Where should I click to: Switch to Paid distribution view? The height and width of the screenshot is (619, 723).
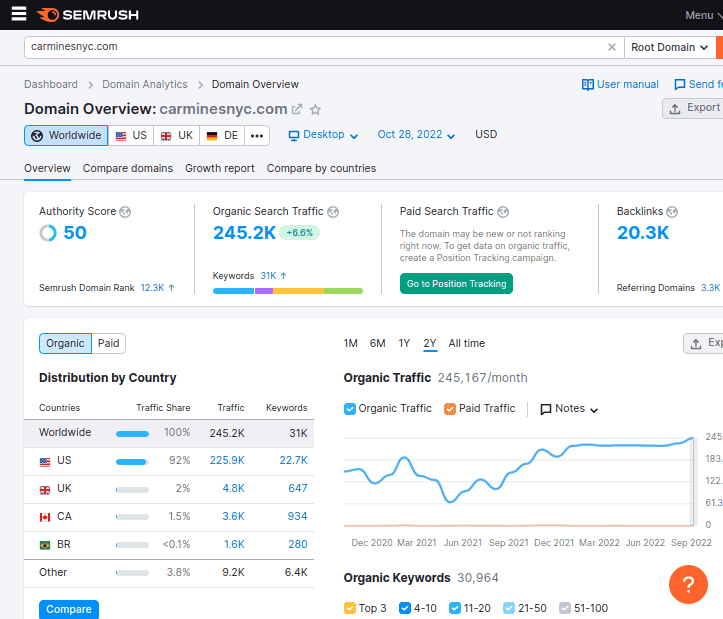click(x=108, y=344)
